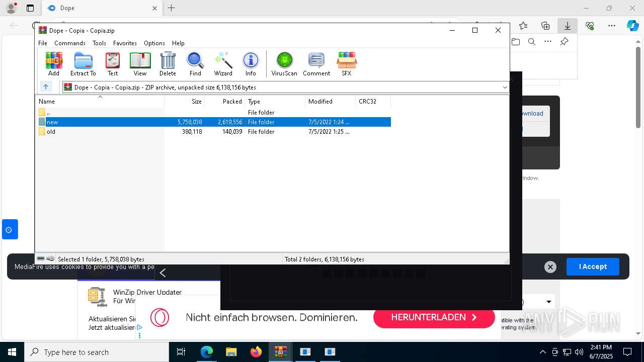Open the page dropdown arrow behind WinRAR
This screenshot has width=644, height=362.
tap(548, 302)
